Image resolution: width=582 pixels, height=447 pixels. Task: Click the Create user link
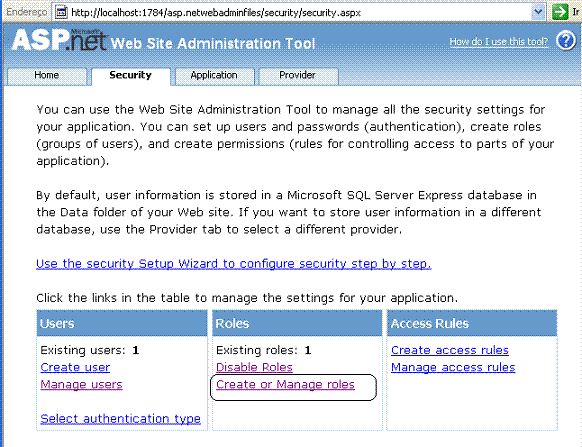75,367
